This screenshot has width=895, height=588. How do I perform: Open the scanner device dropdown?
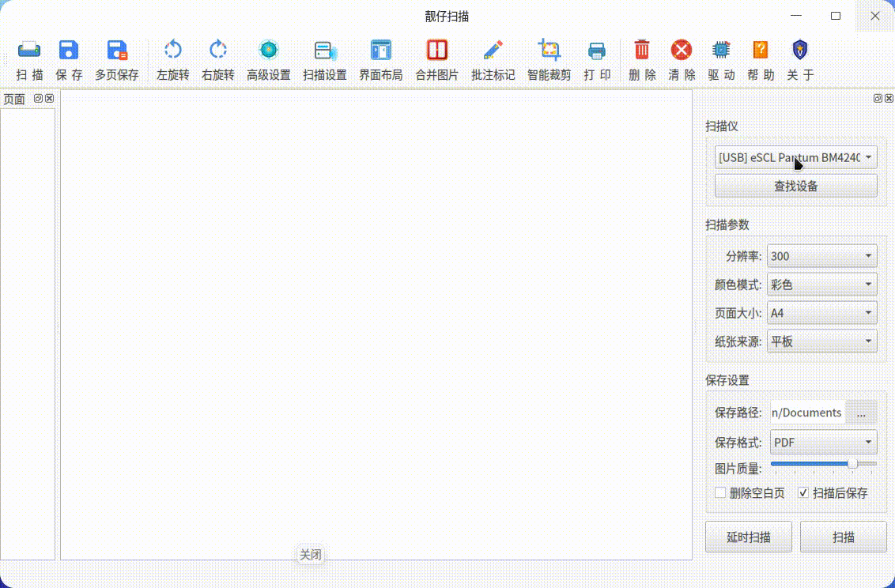795,157
